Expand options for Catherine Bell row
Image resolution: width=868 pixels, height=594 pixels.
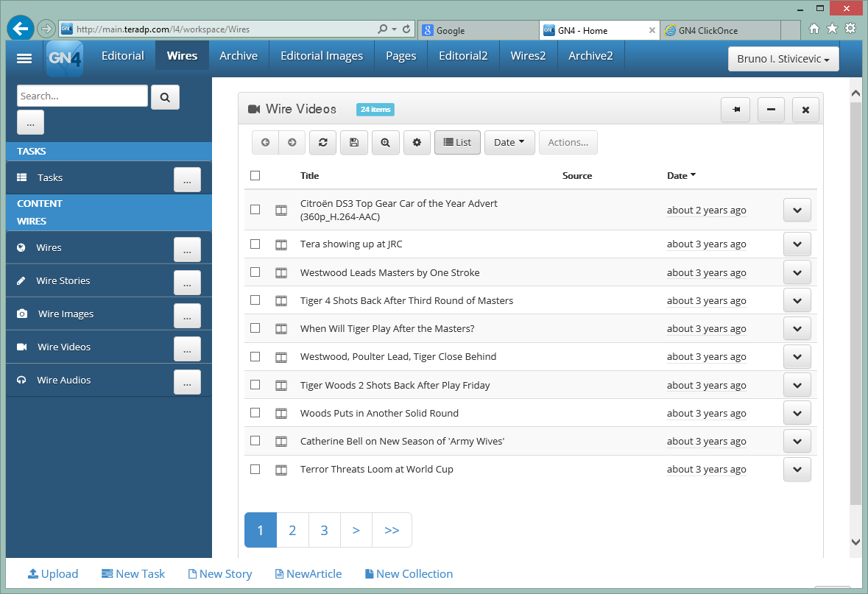tap(797, 441)
